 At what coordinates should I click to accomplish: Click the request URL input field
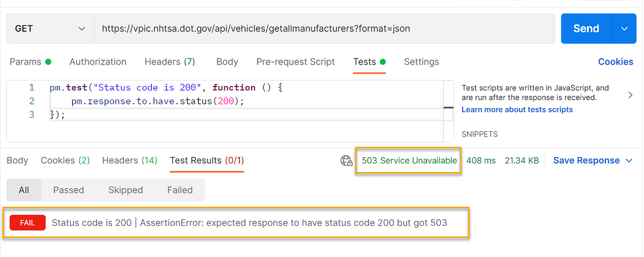pyautogui.click(x=322, y=28)
